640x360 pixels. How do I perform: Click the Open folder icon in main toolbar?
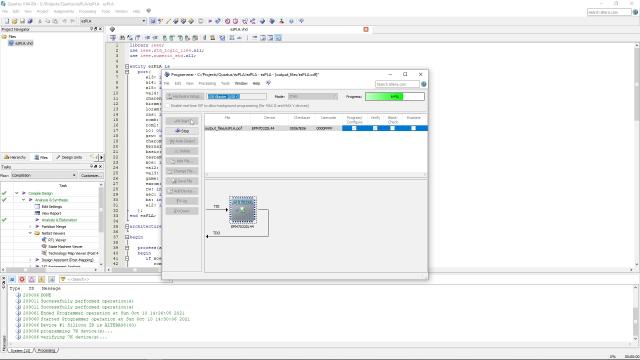[15, 21]
